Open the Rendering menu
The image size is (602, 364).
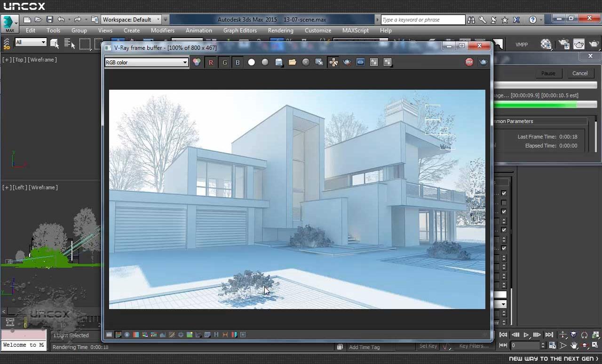281,31
